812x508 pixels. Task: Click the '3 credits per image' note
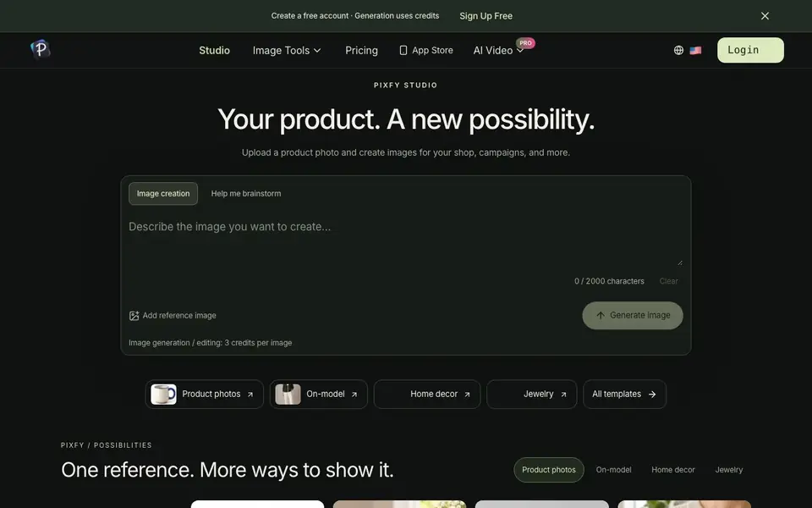(258, 343)
